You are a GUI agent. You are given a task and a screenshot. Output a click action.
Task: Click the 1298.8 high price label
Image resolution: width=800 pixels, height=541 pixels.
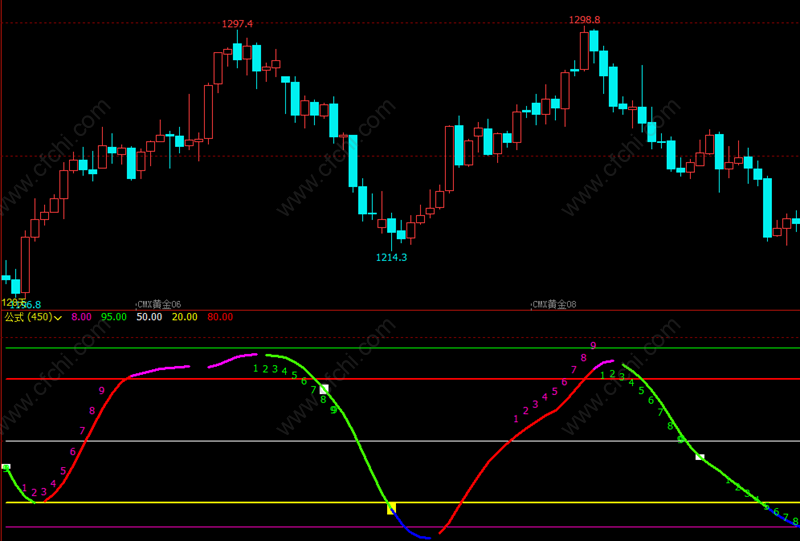pyautogui.click(x=585, y=20)
